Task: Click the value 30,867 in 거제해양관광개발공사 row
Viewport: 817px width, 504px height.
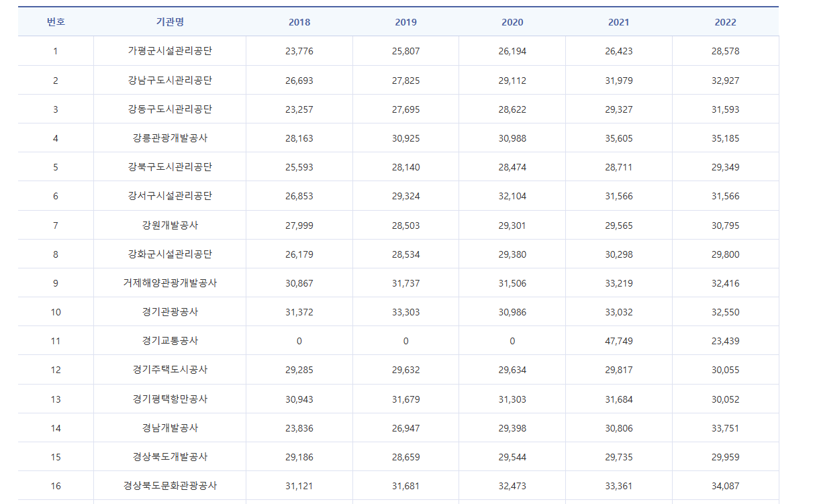Action: click(299, 283)
